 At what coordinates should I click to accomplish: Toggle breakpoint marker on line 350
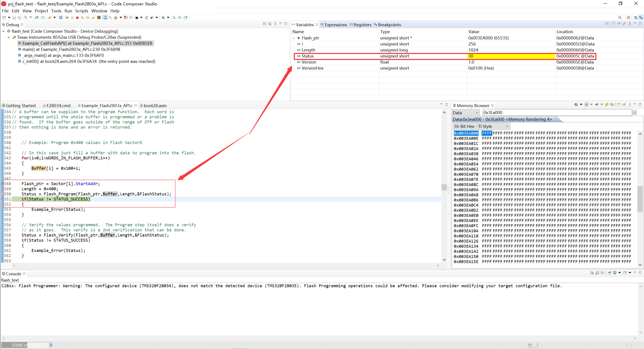pyautogui.click(x=2, y=194)
